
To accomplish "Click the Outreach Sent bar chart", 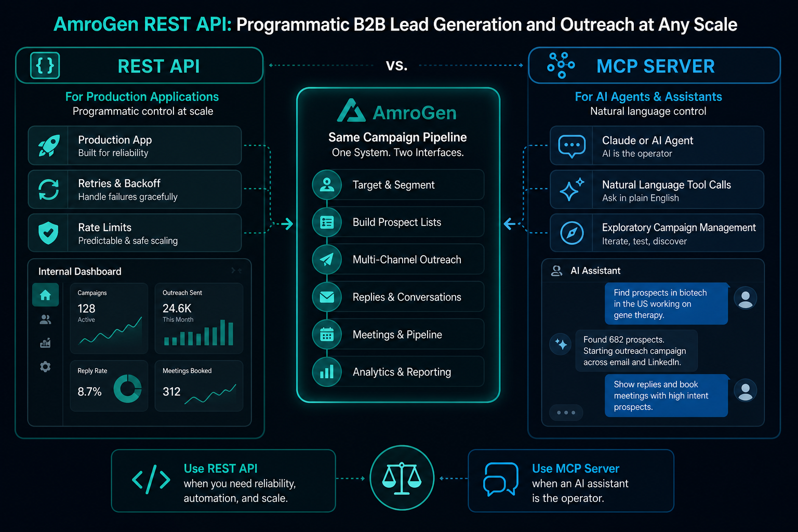I will click(199, 332).
